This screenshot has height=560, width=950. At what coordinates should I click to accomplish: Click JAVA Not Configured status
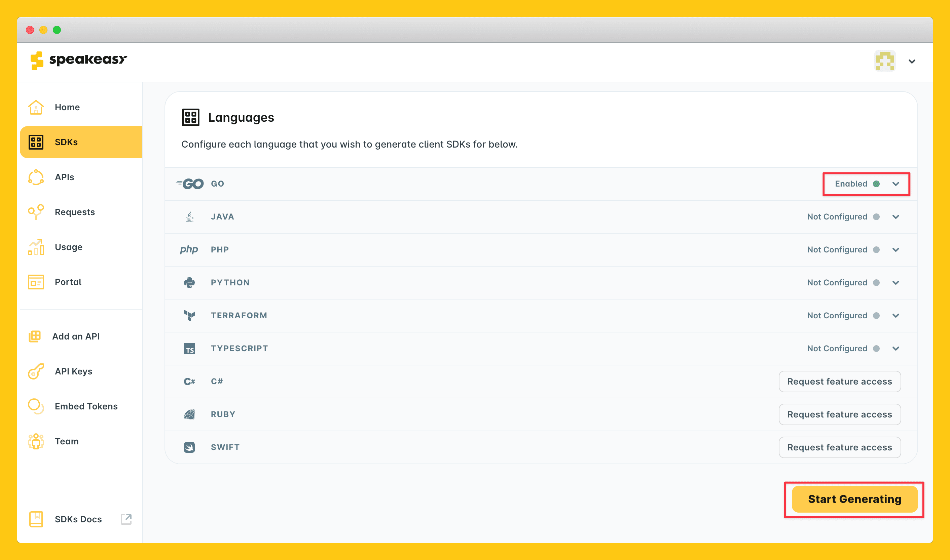coord(837,217)
